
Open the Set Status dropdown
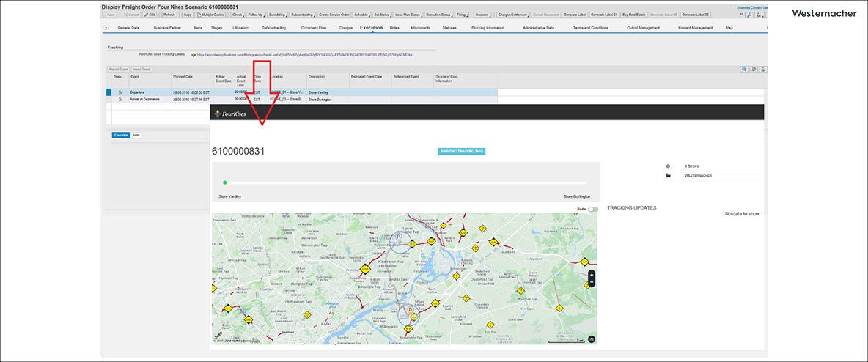(382, 15)
